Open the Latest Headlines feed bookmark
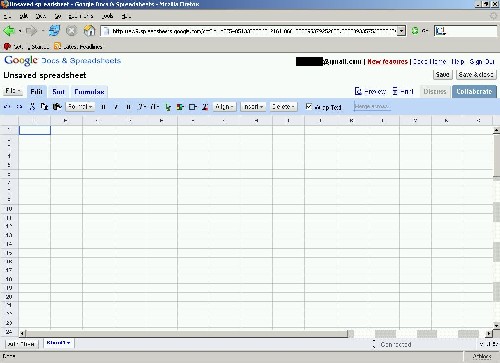This screenshot has width=500, height=363. 78,46
